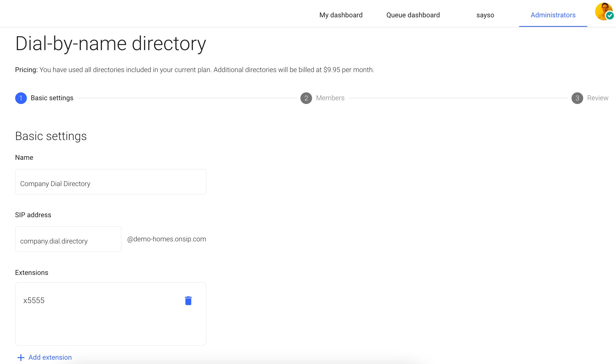Open the sayso menu item
Image resolution: width=616 pixels, height=364 pixels.
click(485, 15)
